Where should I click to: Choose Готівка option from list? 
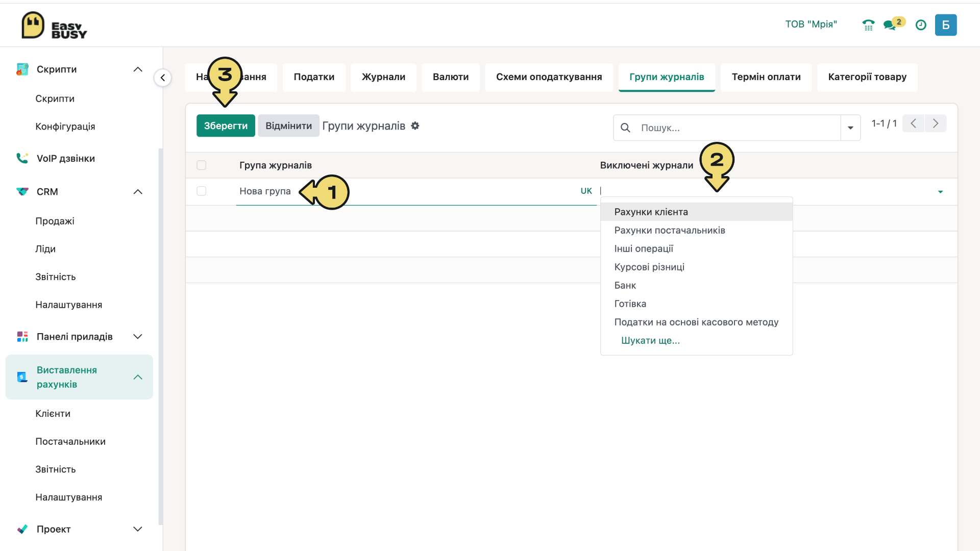(696, 304)
